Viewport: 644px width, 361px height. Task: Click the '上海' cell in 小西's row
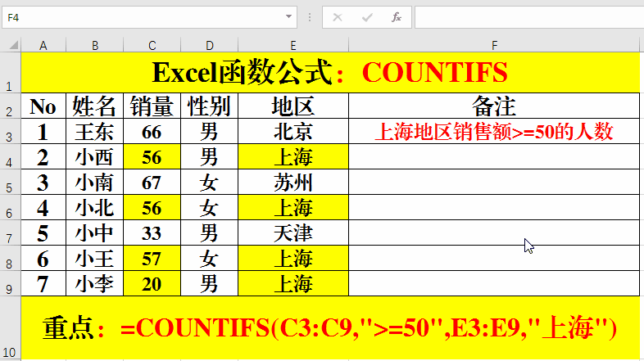click(x=293, y=156)
